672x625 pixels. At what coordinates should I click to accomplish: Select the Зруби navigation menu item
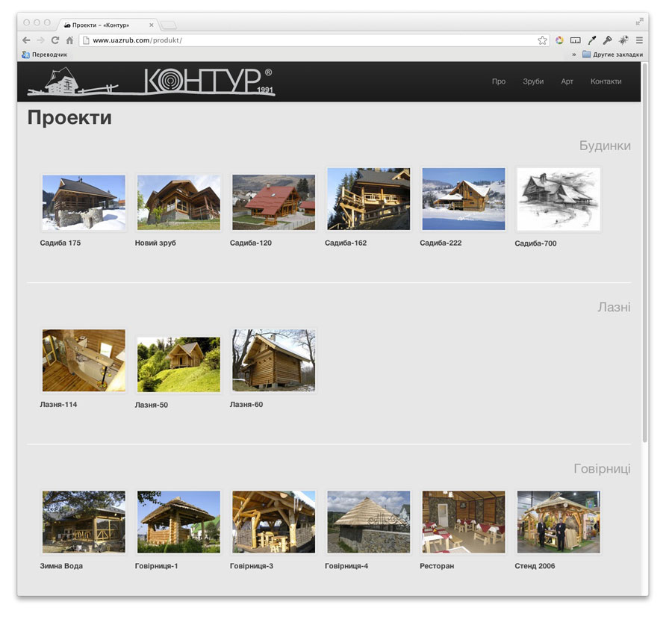click(533, 81)
